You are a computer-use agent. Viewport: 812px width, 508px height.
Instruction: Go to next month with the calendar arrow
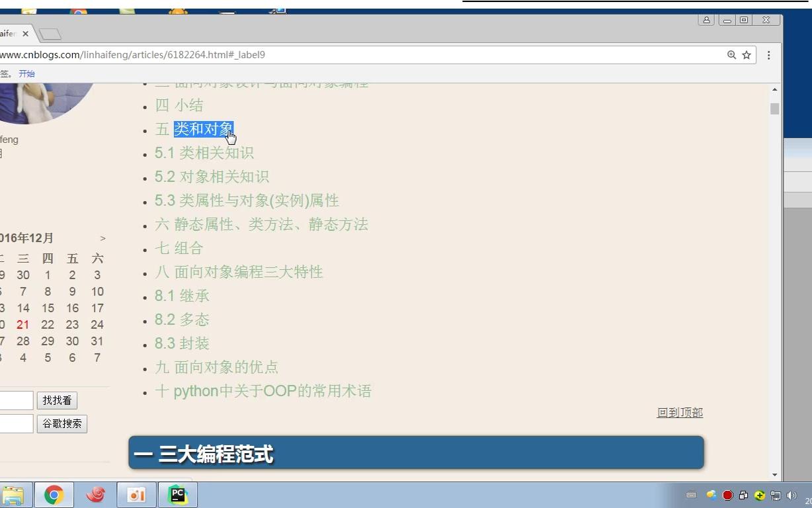(102, 238)
